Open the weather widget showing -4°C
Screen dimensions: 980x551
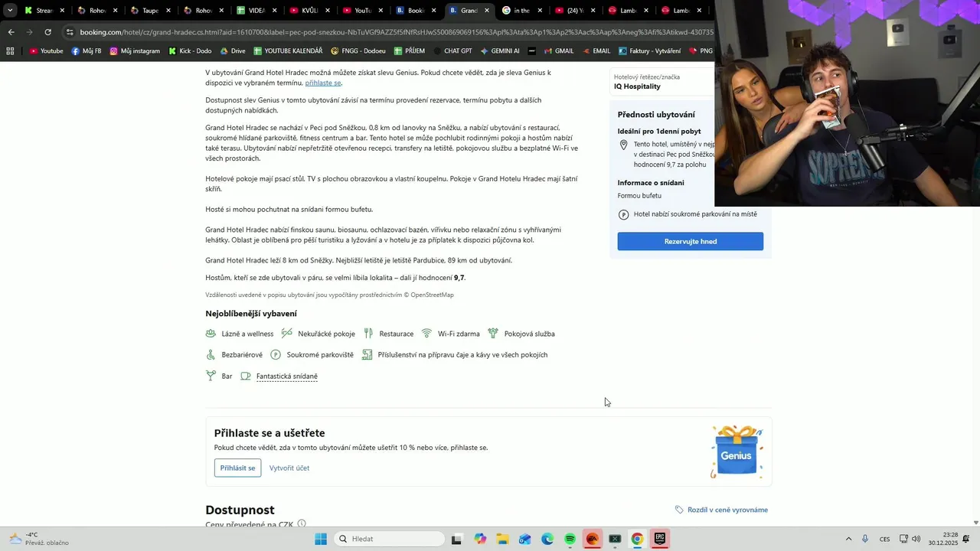[x=38, y=539]
